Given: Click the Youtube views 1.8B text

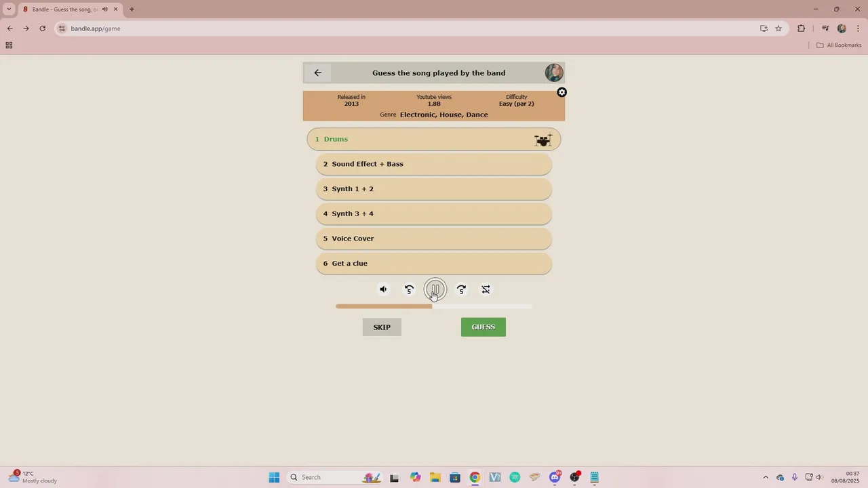Looking at the screenshot, I should point(434,100).
